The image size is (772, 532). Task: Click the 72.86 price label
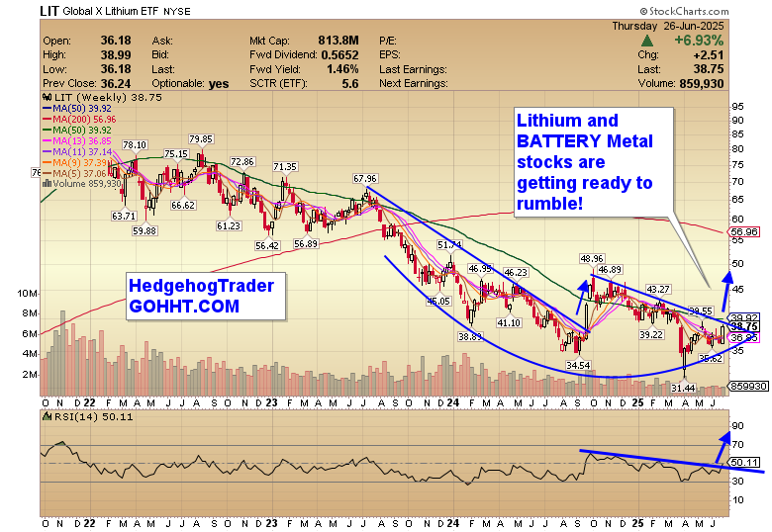(242, 162)
